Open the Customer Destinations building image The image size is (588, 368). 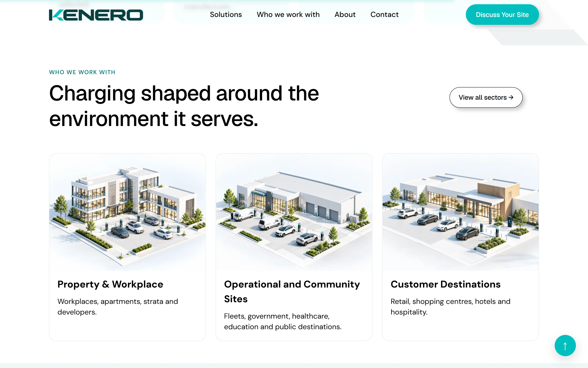pyautogui.click(x=461, y=212)
